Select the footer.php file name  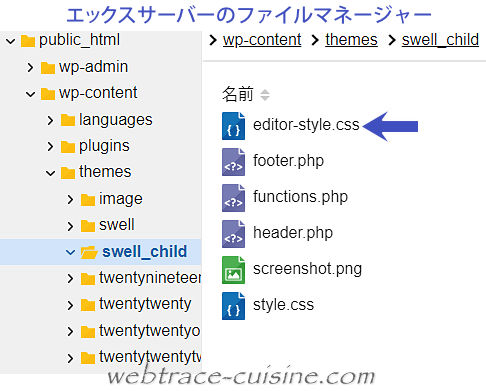(288, 161)
